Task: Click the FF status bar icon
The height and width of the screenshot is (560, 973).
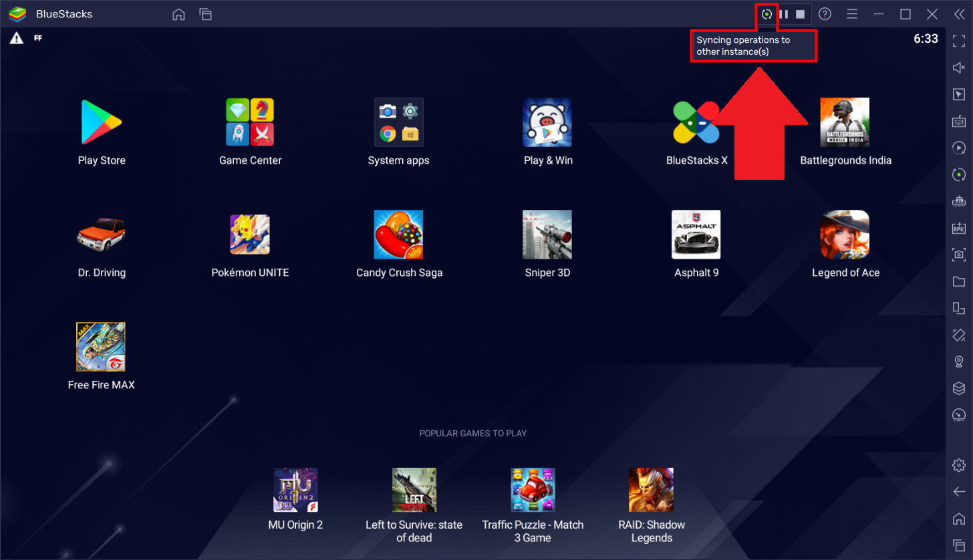Action: [x=38, y=38]
